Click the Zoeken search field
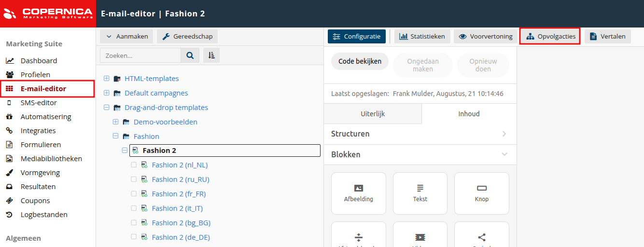Screen dimensions: 644x247 140,55
